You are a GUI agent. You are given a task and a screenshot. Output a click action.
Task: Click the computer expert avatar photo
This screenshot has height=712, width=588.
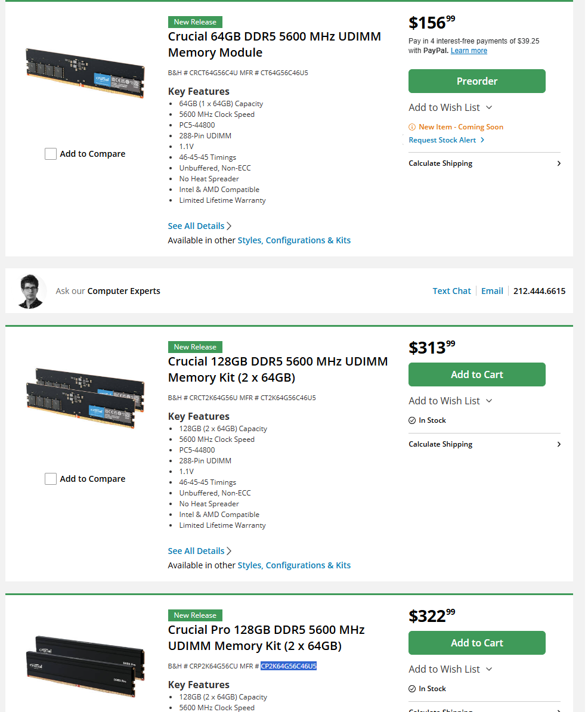click(31, 291)
